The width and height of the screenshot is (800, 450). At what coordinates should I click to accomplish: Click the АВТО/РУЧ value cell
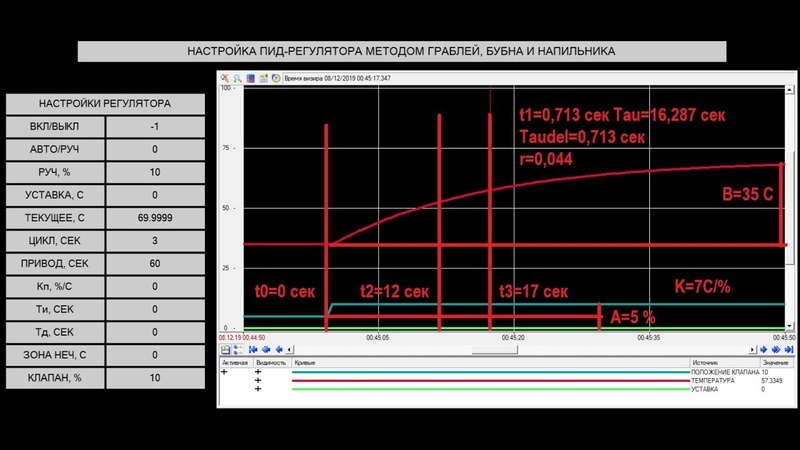coord(155,149)
